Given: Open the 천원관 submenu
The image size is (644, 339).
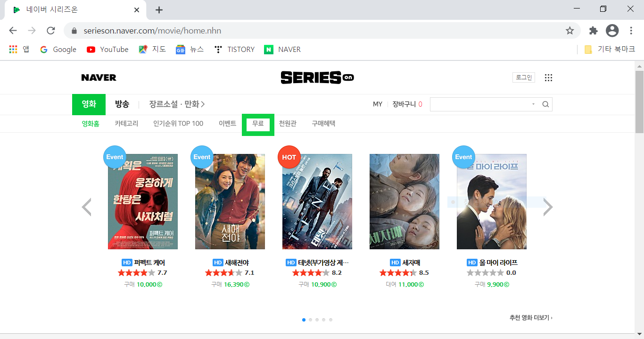Looking at the screenshot, I should pyautogui.click(x=288, y=124).
